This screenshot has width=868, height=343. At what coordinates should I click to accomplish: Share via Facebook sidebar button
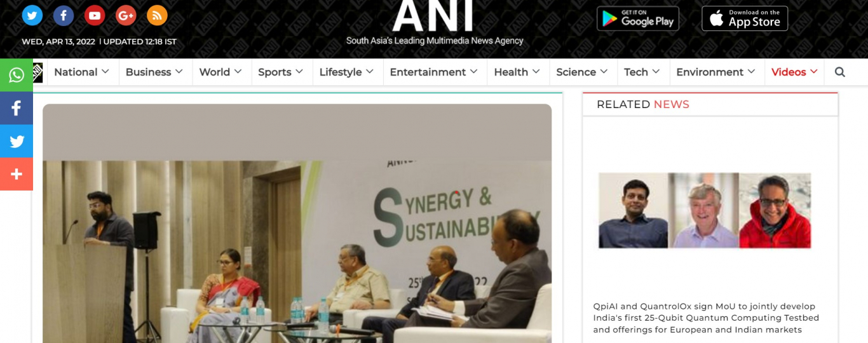pos(17,108)
